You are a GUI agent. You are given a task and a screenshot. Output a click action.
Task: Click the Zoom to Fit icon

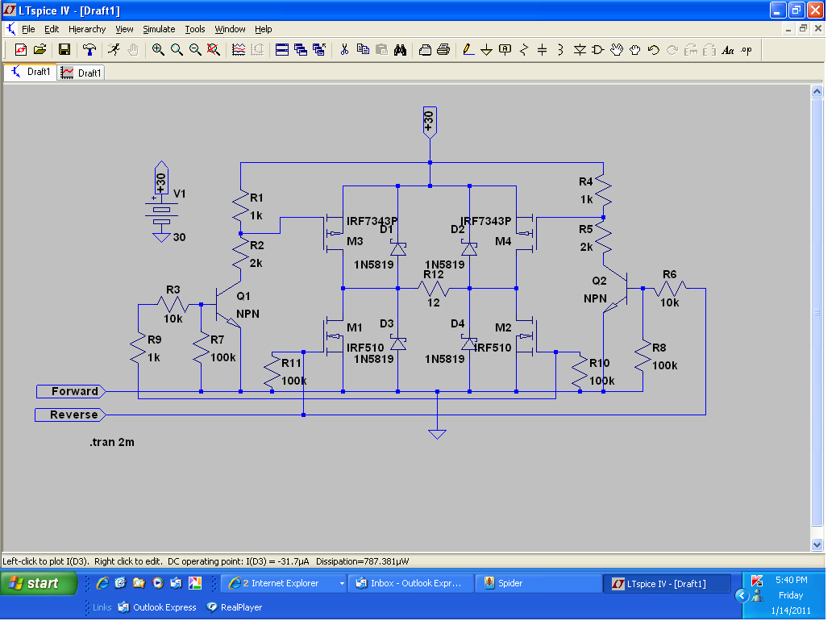(213, 50)
